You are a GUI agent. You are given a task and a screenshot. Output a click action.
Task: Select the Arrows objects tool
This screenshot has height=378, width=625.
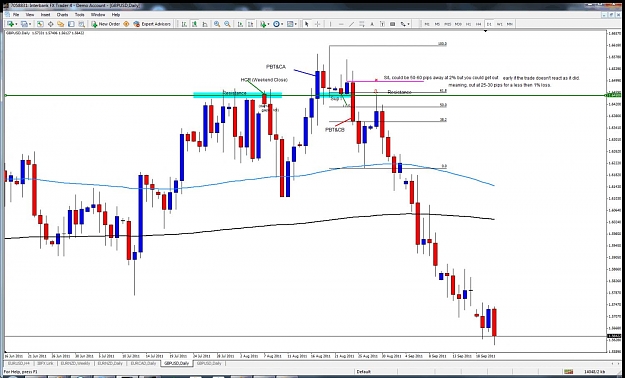[403, 24]
